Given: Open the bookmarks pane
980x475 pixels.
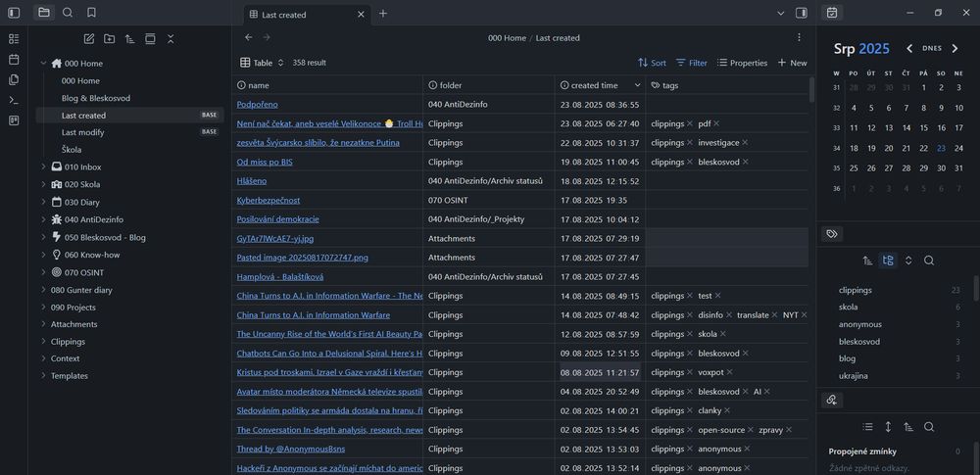Looking at the screenshot, I should click(91, 13).
